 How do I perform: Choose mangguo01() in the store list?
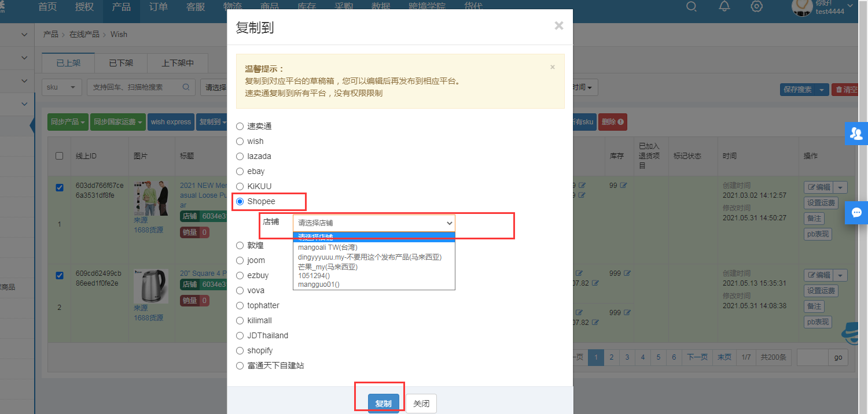coord(374,284)
